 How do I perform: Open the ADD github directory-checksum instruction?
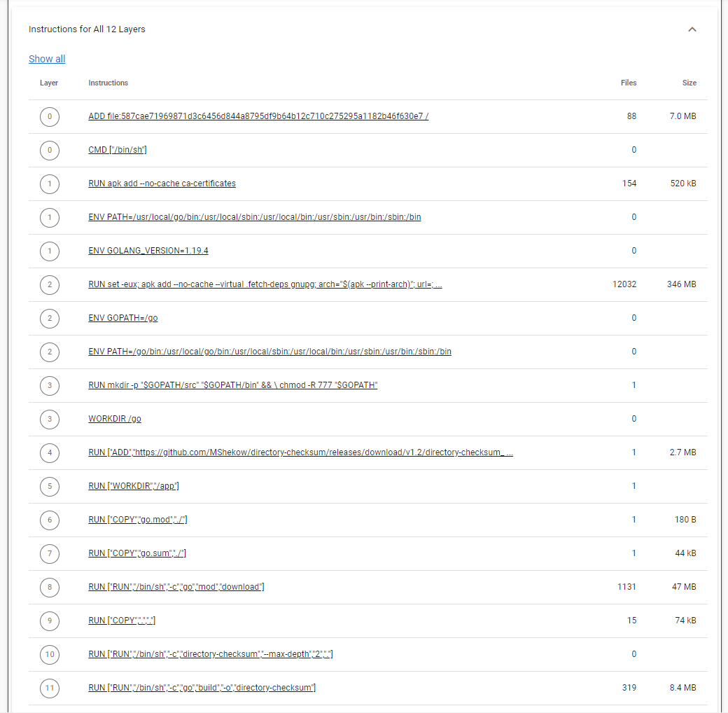click(x=300, y=452)
